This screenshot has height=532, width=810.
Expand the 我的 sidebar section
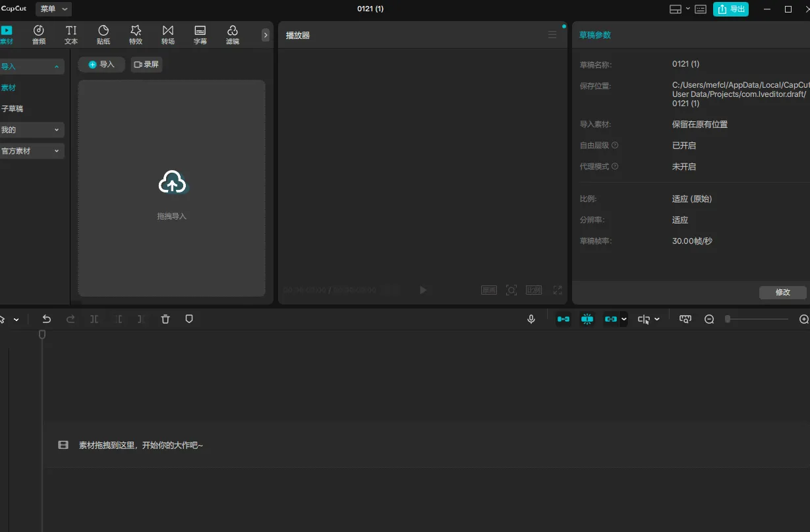coord(32,130)
